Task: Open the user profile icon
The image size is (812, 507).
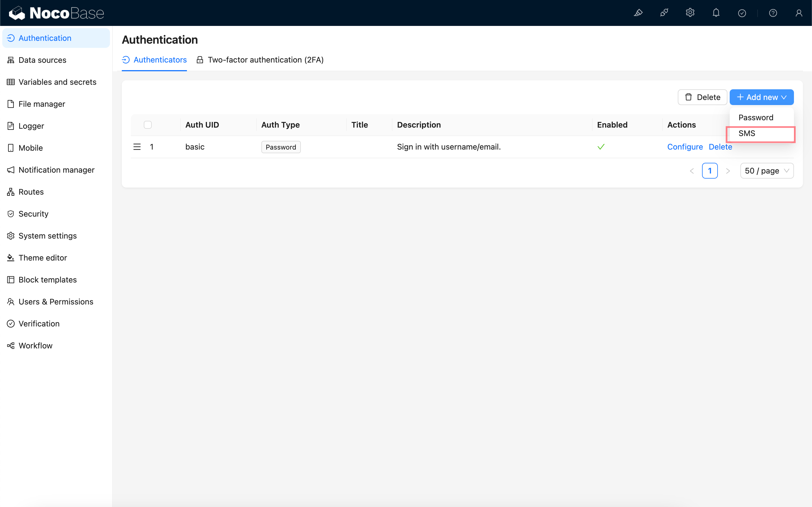Action: point(798,13)
